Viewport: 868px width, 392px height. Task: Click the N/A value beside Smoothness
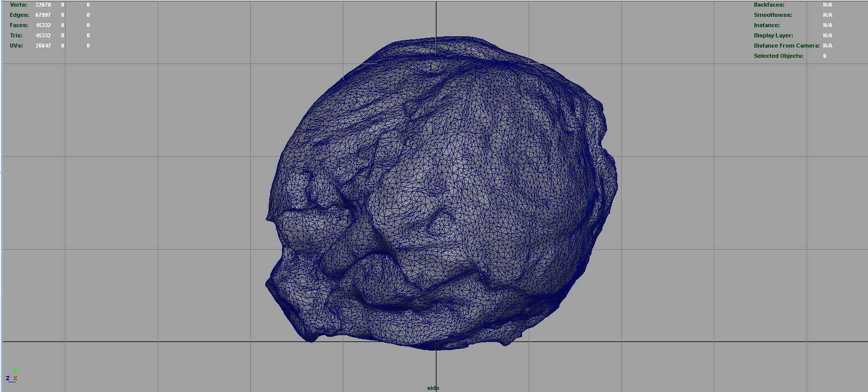coord(828,15)
